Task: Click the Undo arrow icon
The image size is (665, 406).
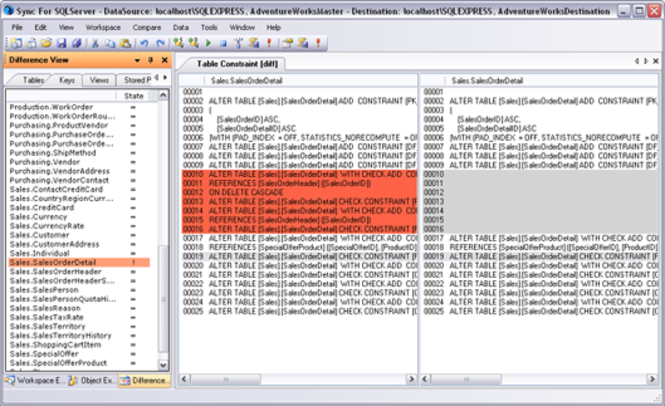Action: (x=145, y=43)
